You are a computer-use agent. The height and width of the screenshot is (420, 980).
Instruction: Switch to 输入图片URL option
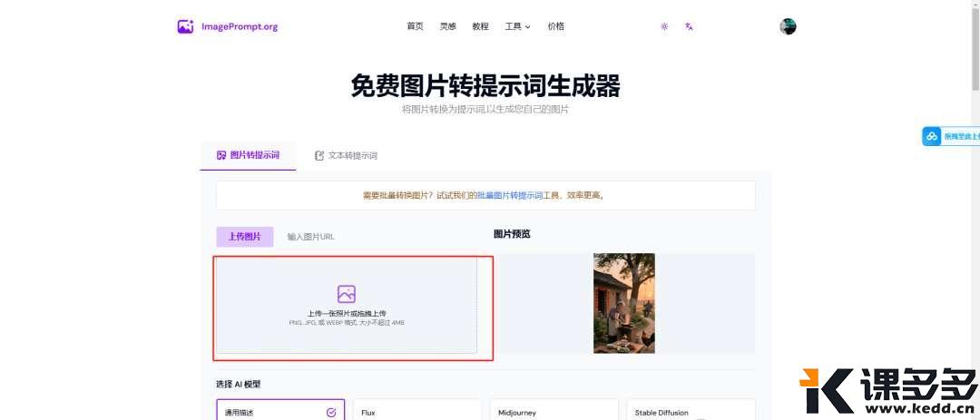(x=310, y=237)
